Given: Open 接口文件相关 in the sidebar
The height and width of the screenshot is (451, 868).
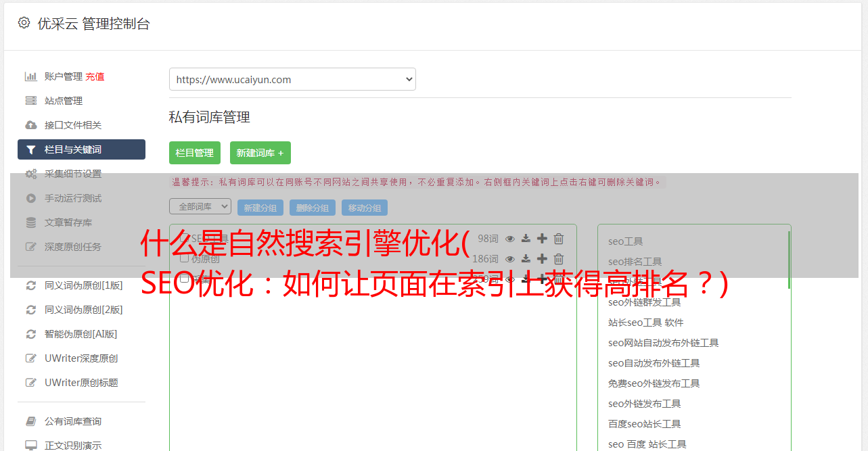Looking at the screenshot, I should 73,125.
